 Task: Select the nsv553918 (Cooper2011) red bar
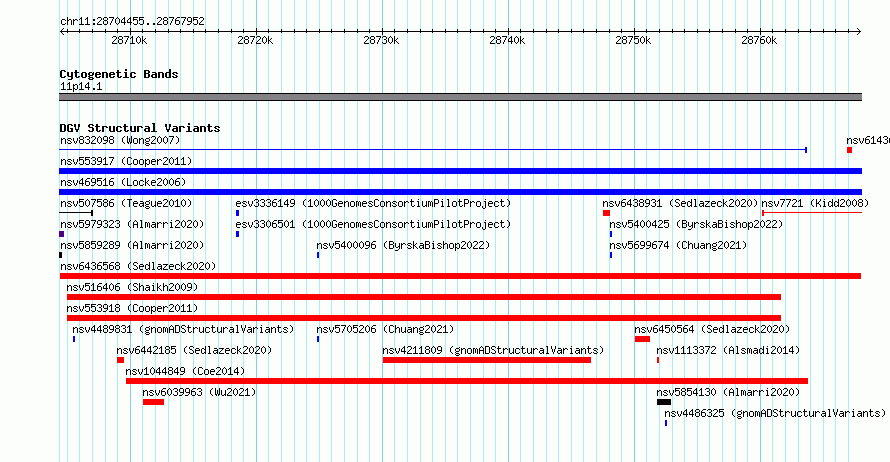pyautogui.click(x=423, y=318)
